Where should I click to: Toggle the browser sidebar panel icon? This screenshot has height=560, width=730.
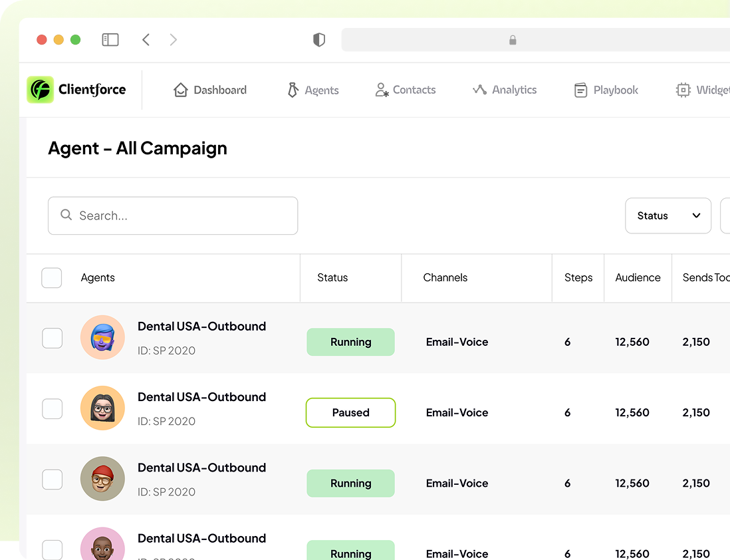[x=110, y=40]
